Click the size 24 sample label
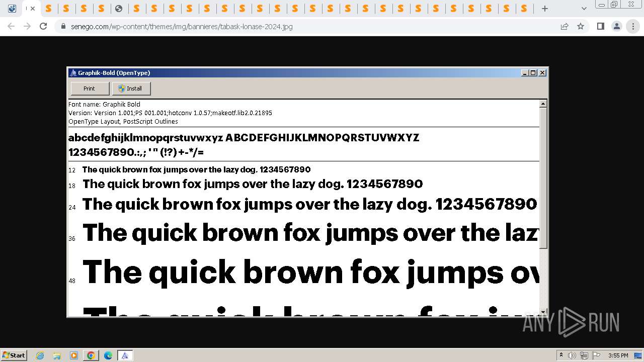This screenshot has width=644, height=362. coord(72,207)
